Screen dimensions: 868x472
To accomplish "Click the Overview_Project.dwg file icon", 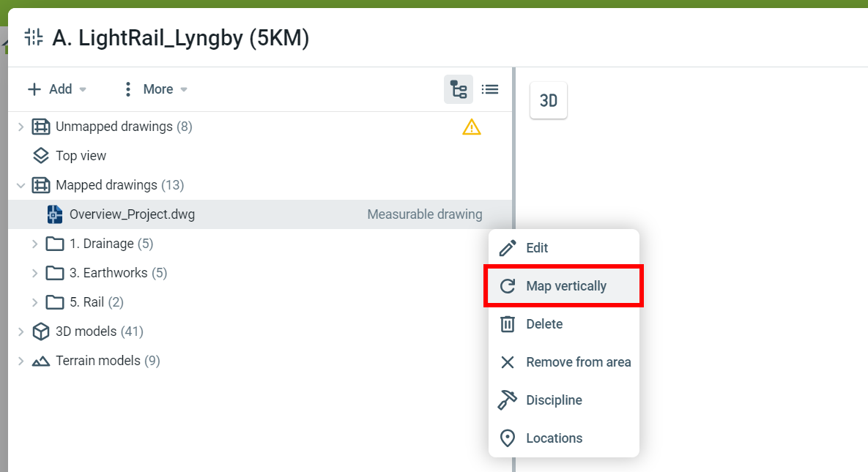I will coord(55,214).
